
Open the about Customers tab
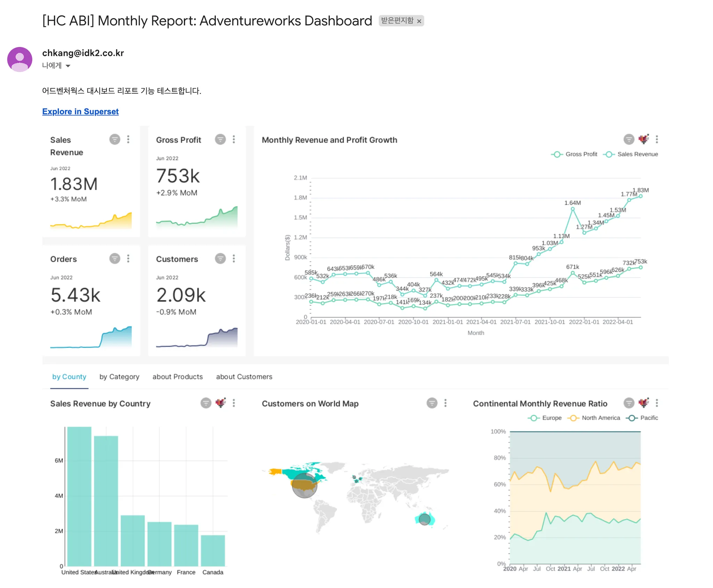pyautogui.click(x=244, y=377)
